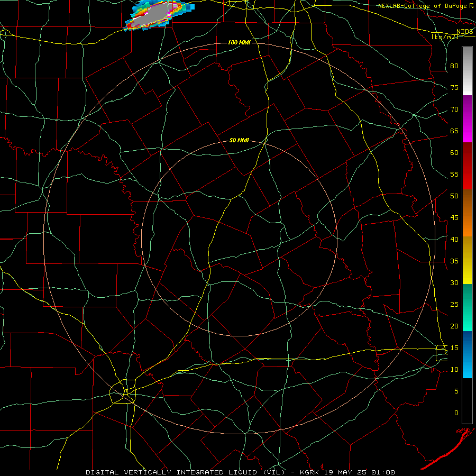The width and height of the screenshot is (476, 476).
Task: Click the "100 NMI" range ring label
Action: 239,42
